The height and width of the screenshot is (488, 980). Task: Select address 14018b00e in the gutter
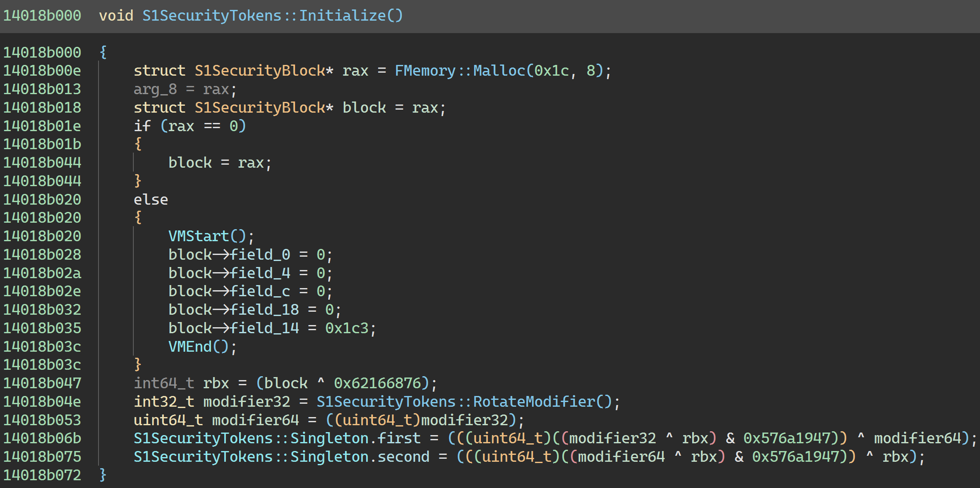point(42,71)
